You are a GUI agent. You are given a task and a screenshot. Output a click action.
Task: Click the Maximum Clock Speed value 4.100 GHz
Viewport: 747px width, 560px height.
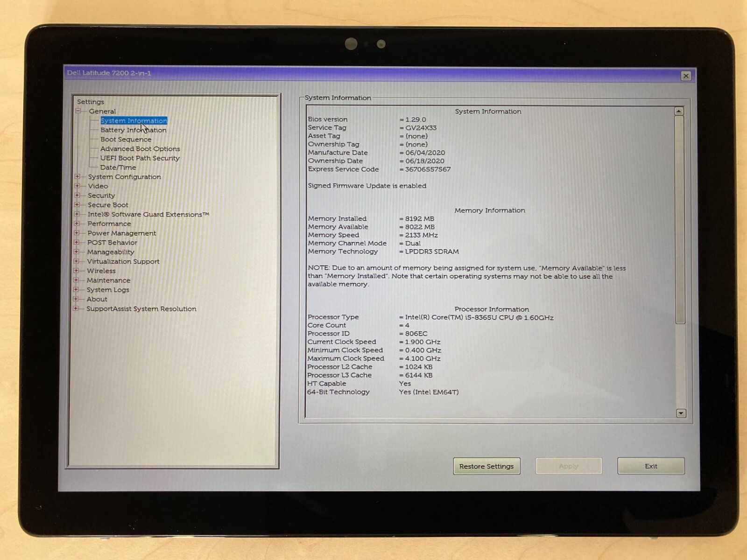[x=423, y=358]
